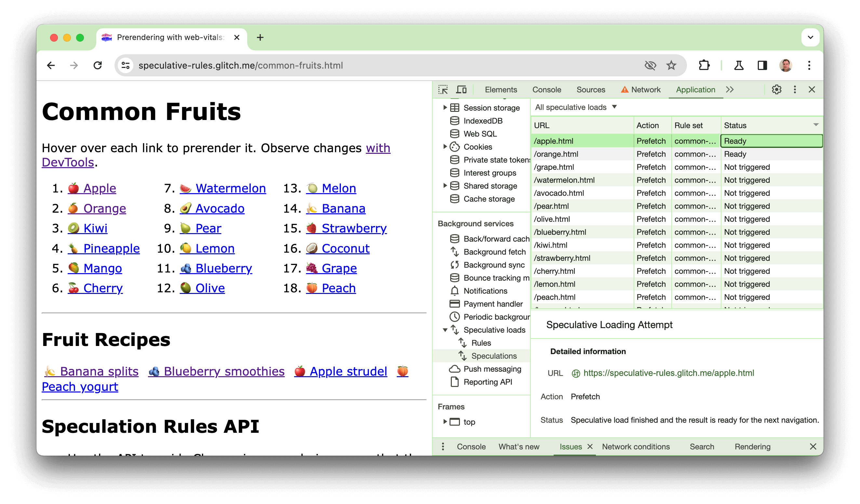This screenshot has width=860, height=504.
Task: Click the Settings gear icon in DevTools
Action: 777,89
